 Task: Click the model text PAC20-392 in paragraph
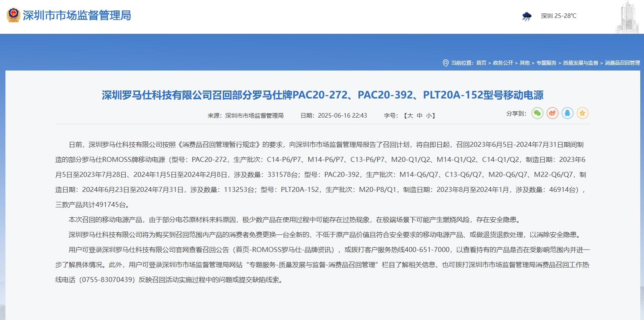pyautogui.click(x=342, y=174)
